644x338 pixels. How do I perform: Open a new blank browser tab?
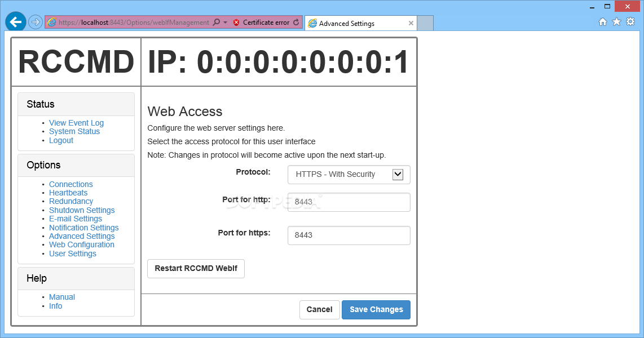(x=425, y=24)
